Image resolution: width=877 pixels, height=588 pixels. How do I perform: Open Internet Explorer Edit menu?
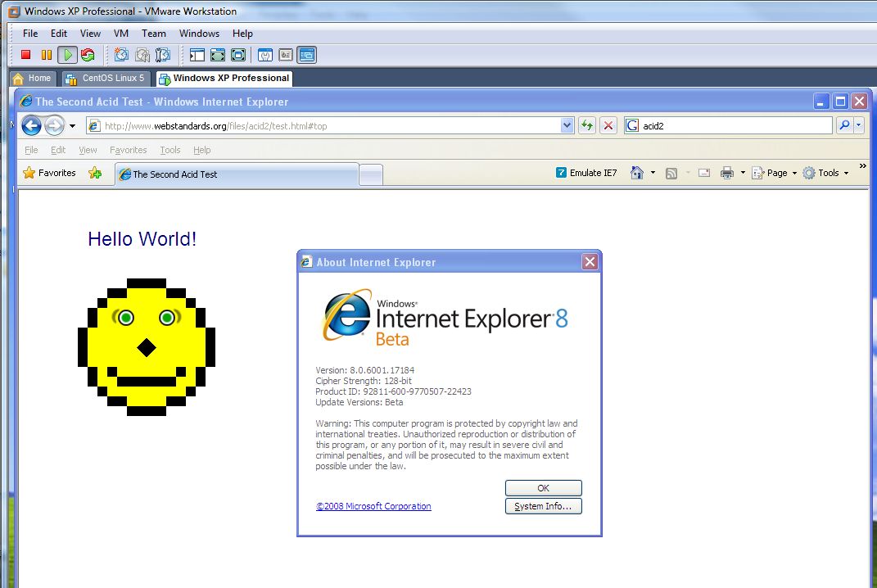pos(57,150)
